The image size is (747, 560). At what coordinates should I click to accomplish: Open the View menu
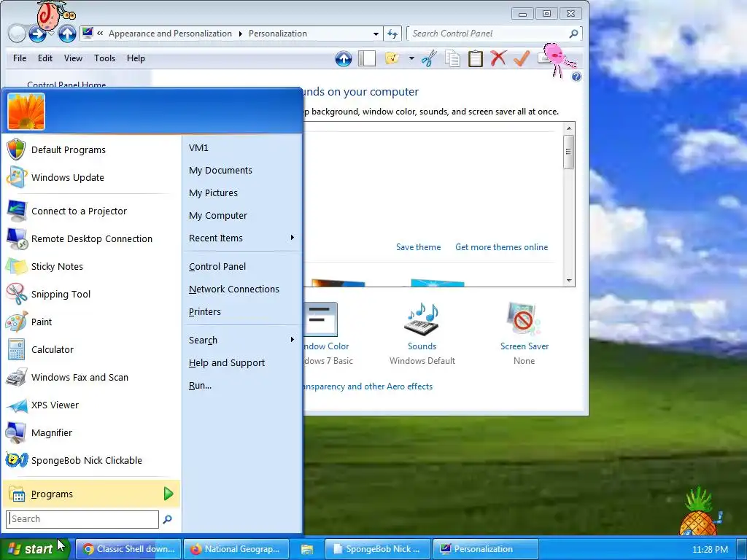[x=73, y=58]
